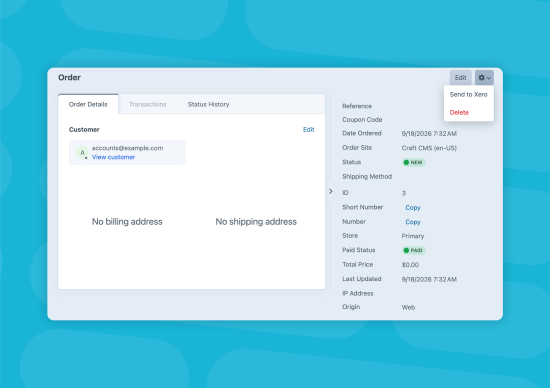Screen dimensions: 550x388
Task: Click the Total Price $0.00 value
Action: 410,265
